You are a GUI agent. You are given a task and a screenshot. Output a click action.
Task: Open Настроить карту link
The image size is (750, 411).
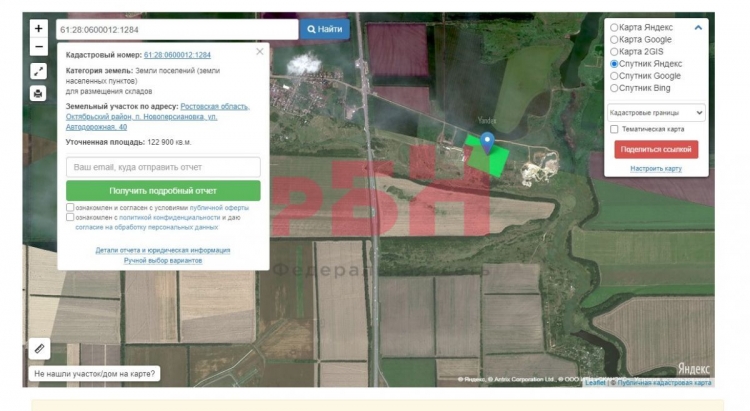pos(656,168)
